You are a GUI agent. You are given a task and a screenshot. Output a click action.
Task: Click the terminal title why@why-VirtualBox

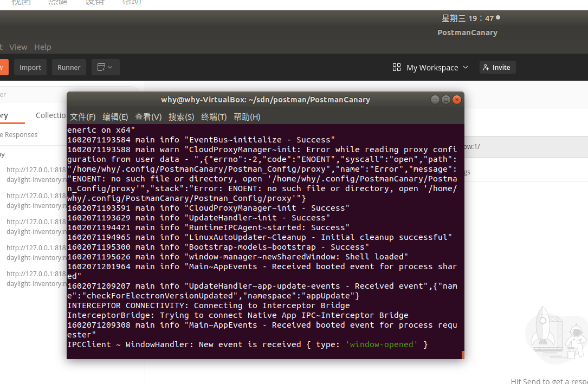[266, 100]
